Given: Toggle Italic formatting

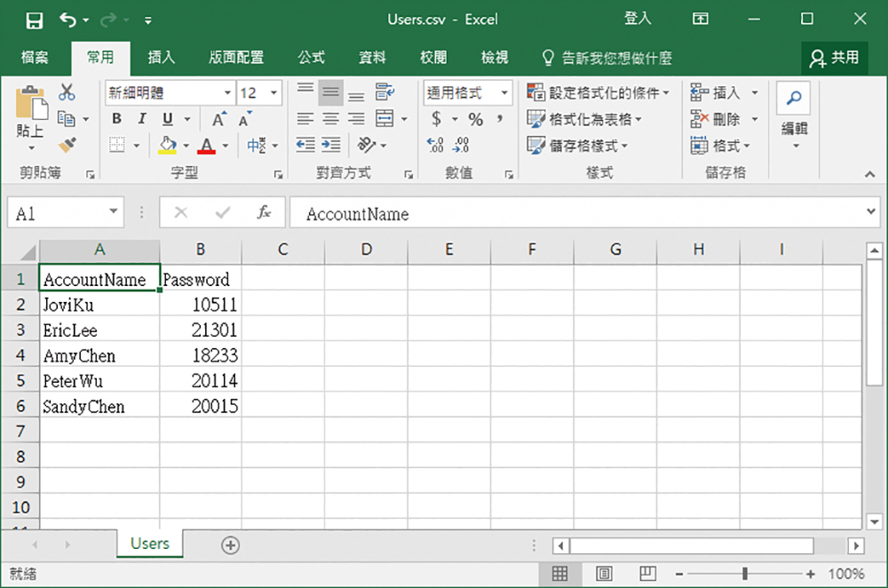Looking at the screenshot, I should coord(141,119).
